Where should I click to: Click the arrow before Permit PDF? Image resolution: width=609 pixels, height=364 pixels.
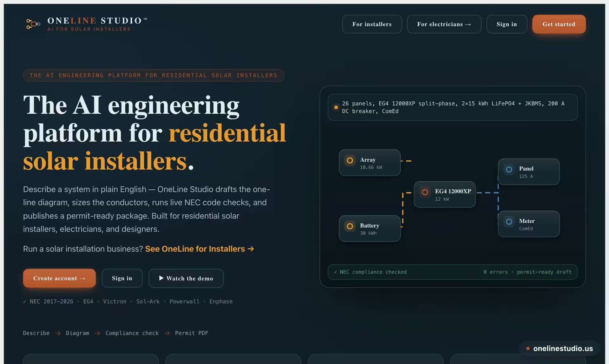click(x=167, y=333)
